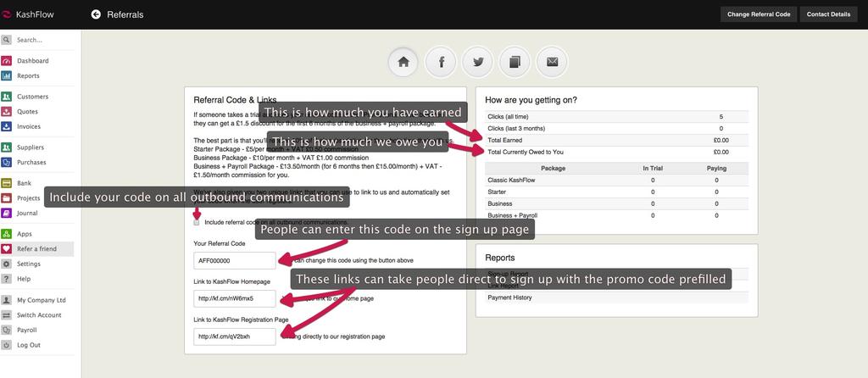This screenshot has height=378, width=868.
Task: Open the email envelope icon
Action: coord(552,62)
